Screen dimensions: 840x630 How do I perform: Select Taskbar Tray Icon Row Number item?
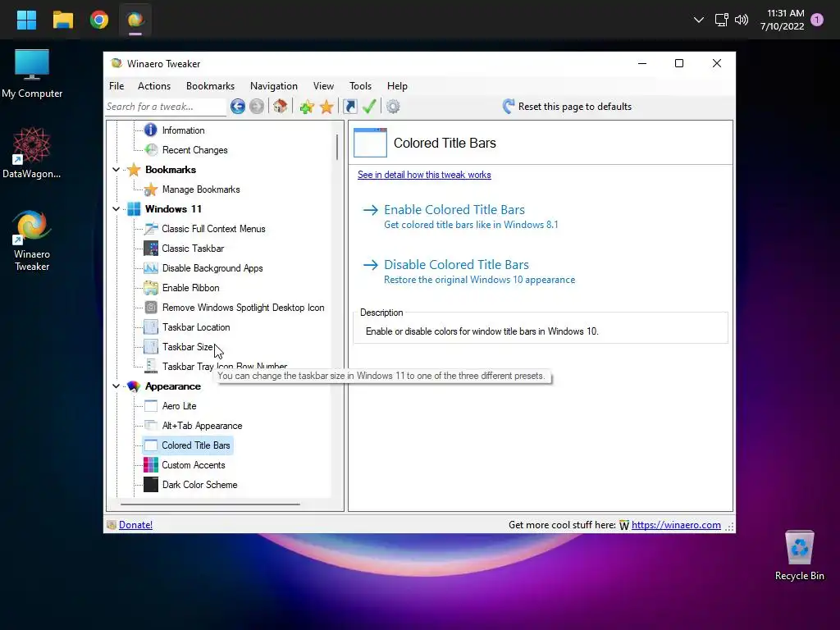tap(225, 367)
